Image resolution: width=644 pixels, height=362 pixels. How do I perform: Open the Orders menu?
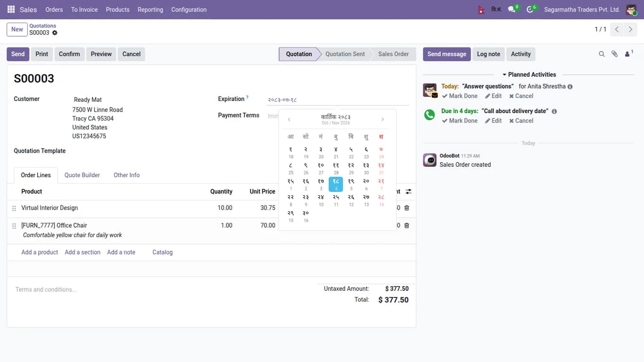pos(54,9)
